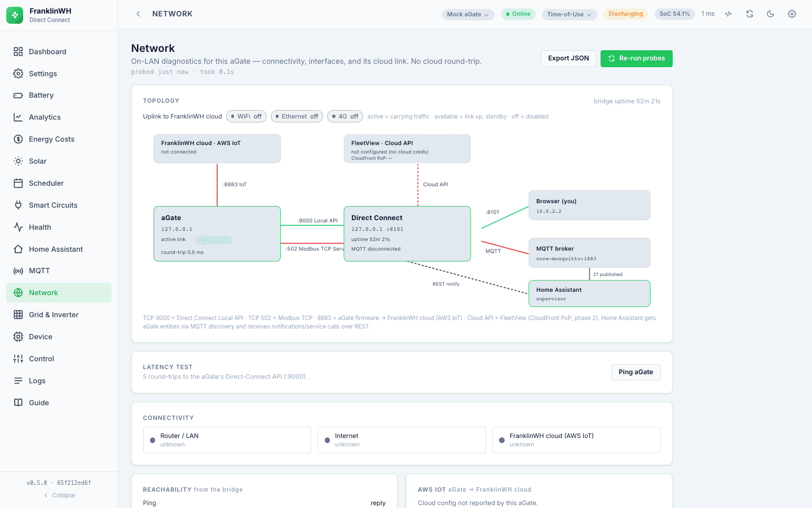The width and height of the screenshot is (812, 508).
Task: Click Export JSON button
Action: [568, 59]
